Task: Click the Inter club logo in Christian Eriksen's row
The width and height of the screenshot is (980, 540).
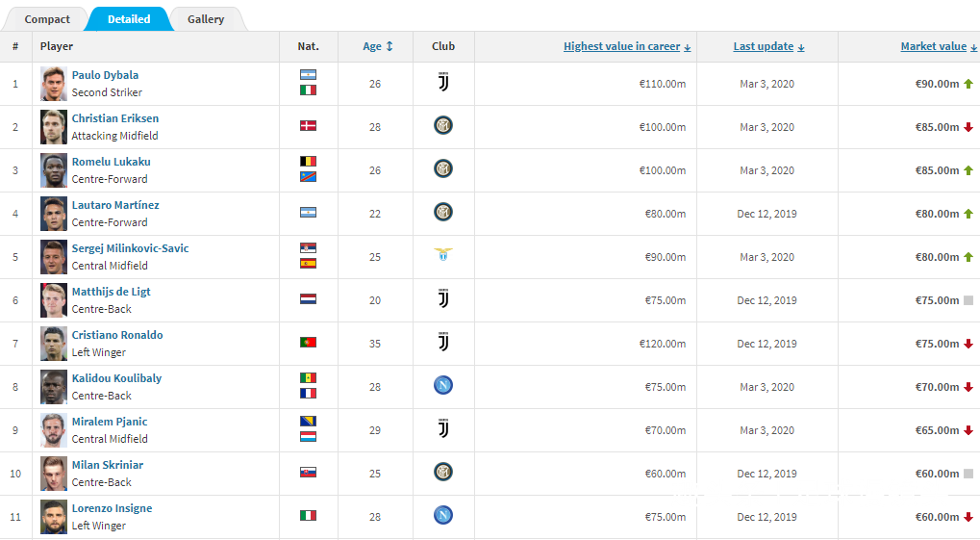Action: pyautogui.click(x=443, y=126)
